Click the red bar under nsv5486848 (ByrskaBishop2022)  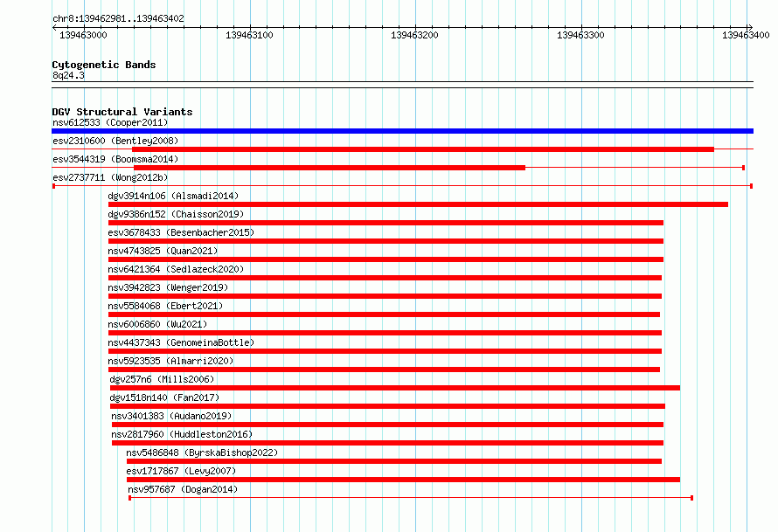[394, 461]
